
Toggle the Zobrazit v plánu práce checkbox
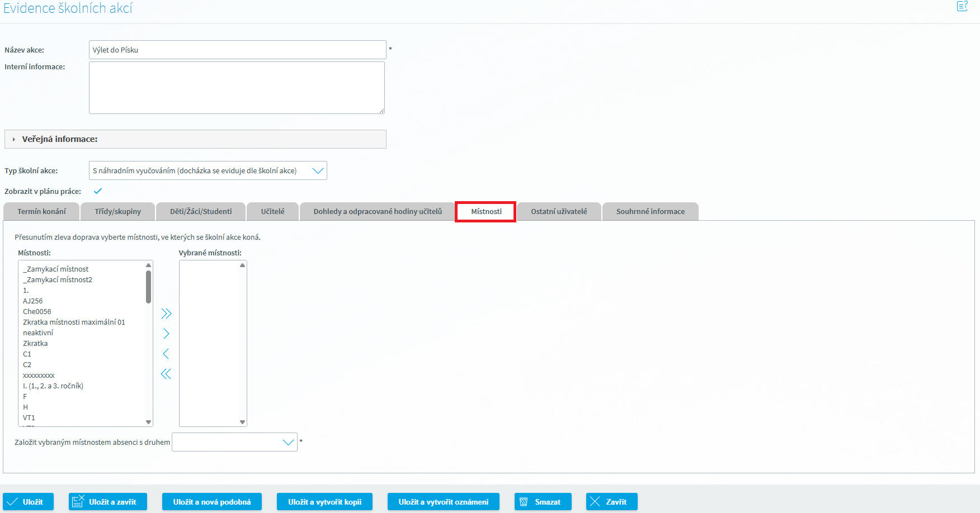pyautogui.click(x=98, y=191)
